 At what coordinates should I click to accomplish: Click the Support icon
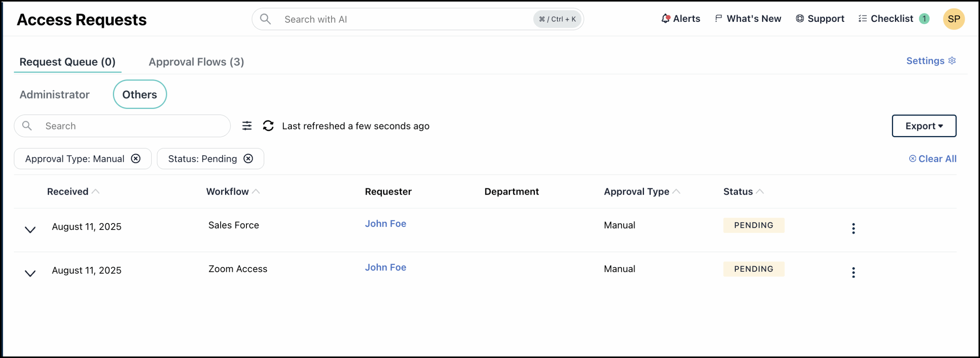[799, 18]
